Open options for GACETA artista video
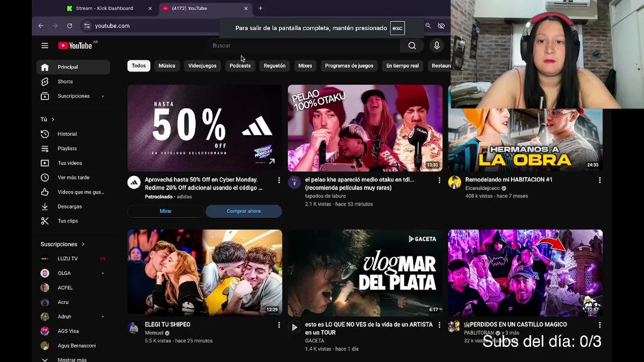This screenshot has height=362, width=644. coord(439,325)
